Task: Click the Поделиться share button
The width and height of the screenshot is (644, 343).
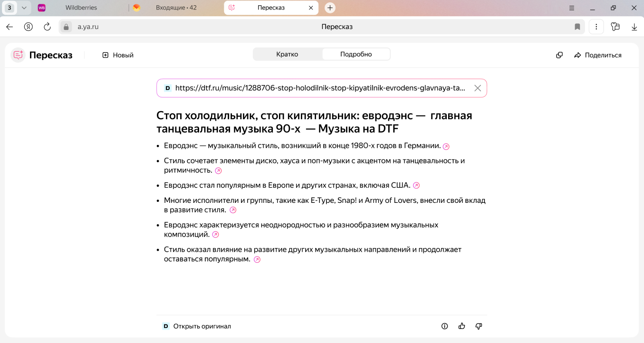Action: [598, 55]
